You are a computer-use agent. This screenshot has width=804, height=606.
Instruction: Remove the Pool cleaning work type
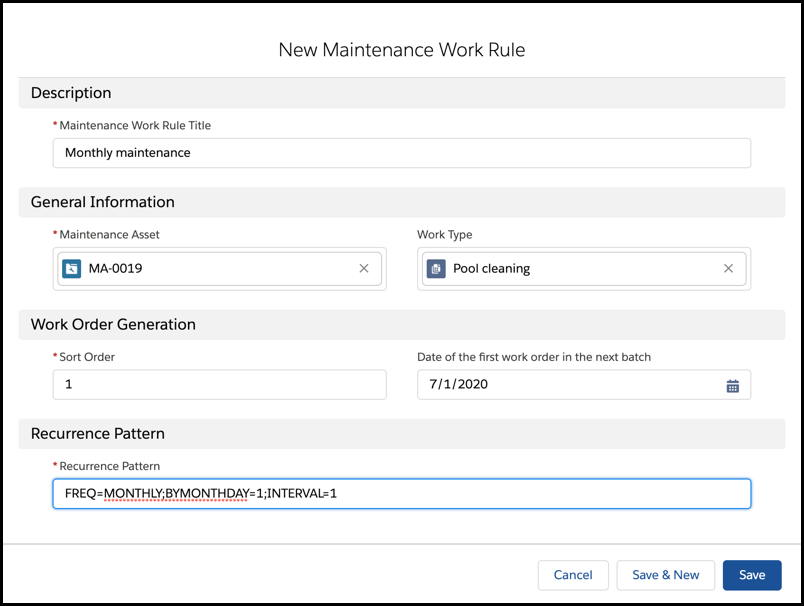pyautogui.click(x=728, y=269)
